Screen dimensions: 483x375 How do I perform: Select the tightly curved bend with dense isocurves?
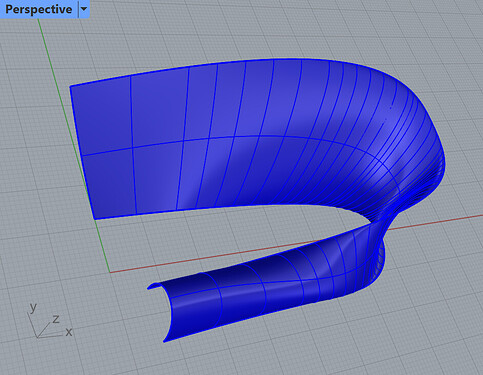pyautogui.click(x=417, y=150)
